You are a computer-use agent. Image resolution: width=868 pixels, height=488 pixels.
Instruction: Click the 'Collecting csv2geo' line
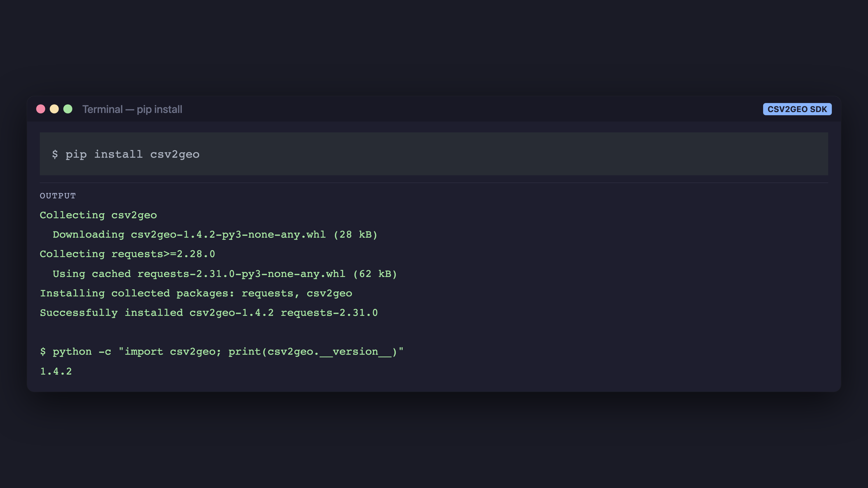pyautogui.click(x=98, y=215)
